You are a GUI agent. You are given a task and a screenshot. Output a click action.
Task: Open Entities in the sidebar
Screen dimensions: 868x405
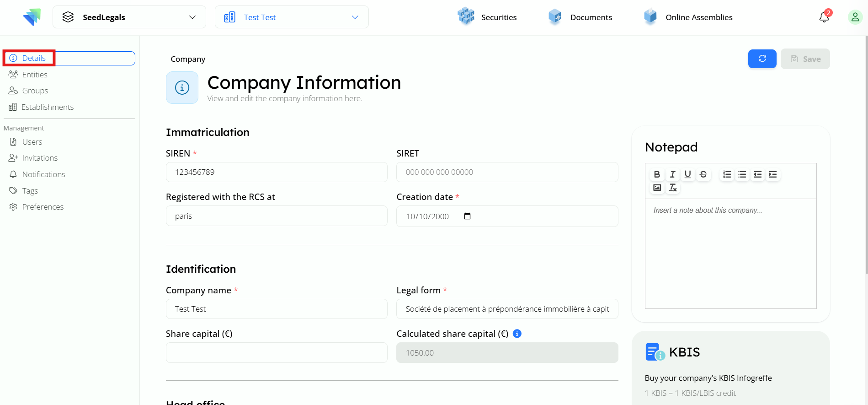(35, 75)
